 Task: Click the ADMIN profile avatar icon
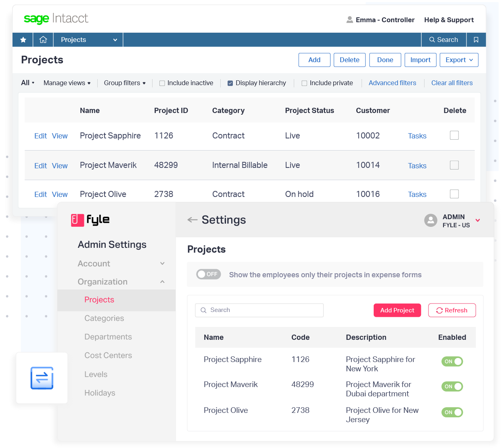(431, 220)
